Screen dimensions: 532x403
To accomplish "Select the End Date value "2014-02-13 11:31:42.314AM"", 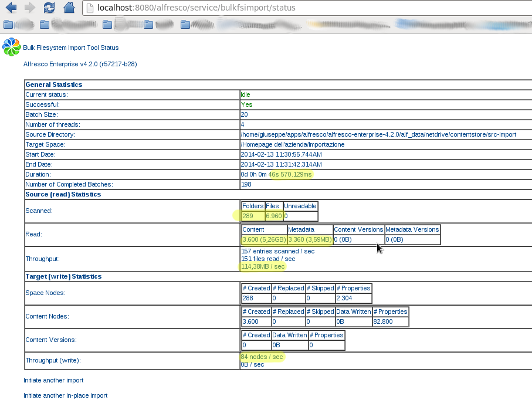I will [282, 164].
